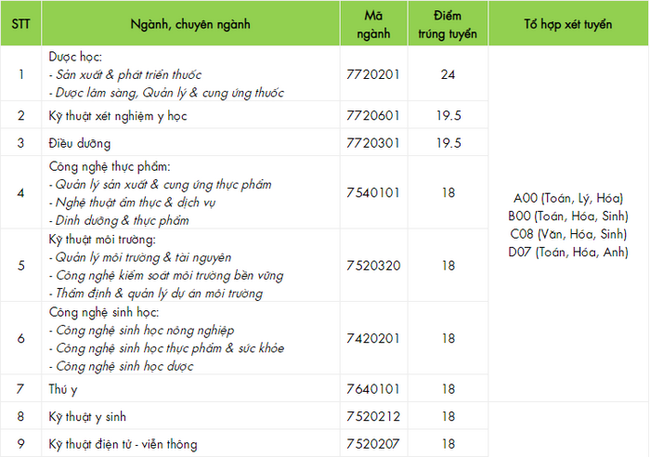This screenshot has width=650, height=457.
Task: Click the "Ngành, chuyên ngành" column header
Action: pyautogui.click(x=191, y=24)
